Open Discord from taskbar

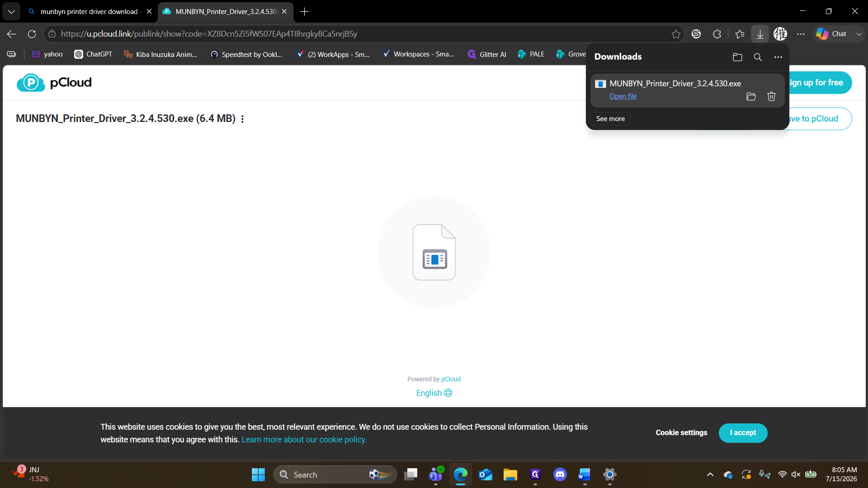tap(560, 474)
